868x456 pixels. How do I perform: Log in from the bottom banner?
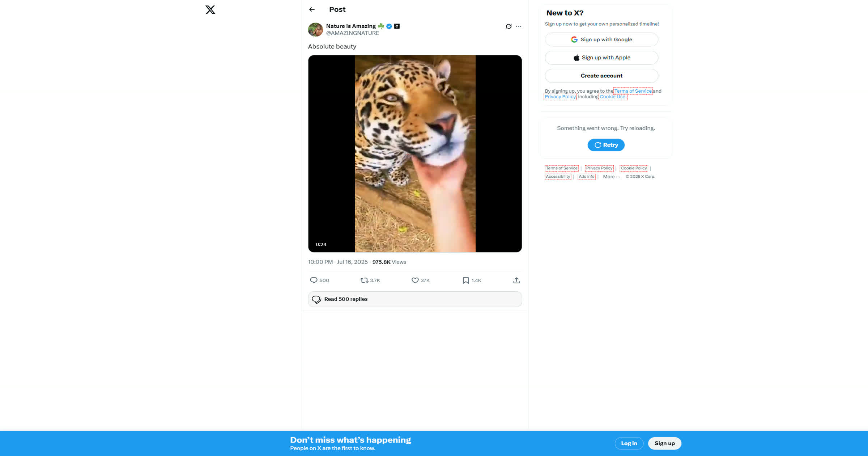629,443
